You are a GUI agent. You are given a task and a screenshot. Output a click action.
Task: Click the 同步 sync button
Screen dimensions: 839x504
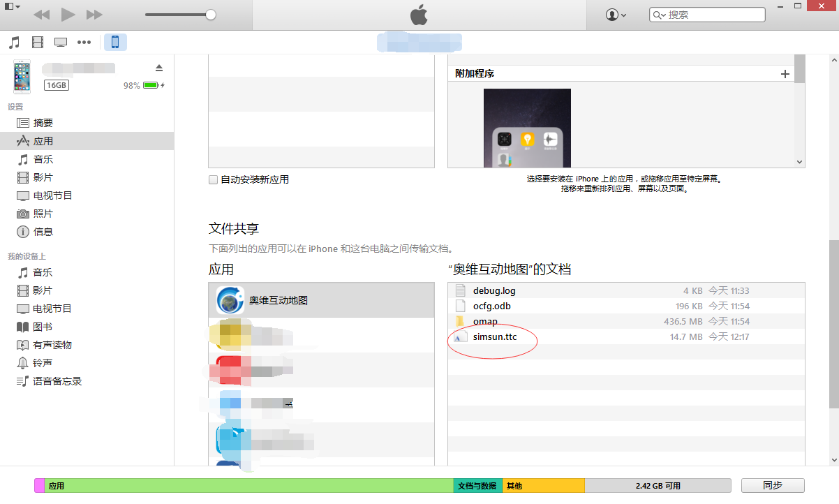pyautogui.click(x=773, y=486)
